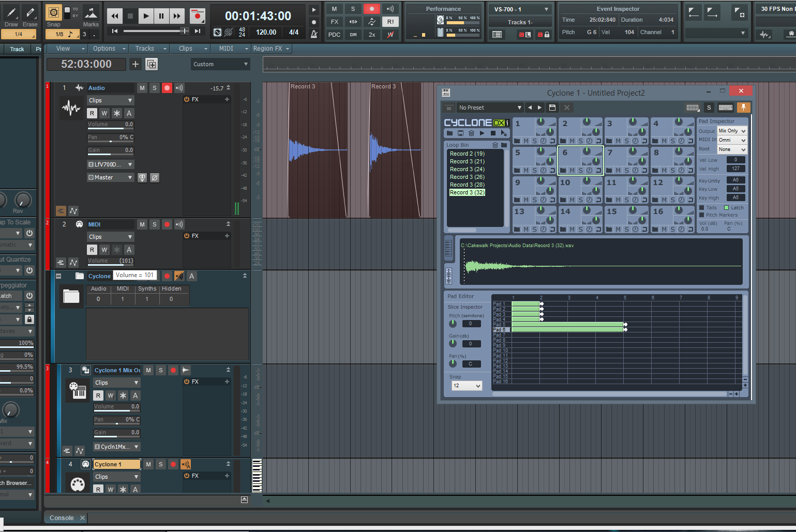Load a loop with Pad 1 folder icon
796x532 pixels.
pyautogui.click(x=517, y=141)
